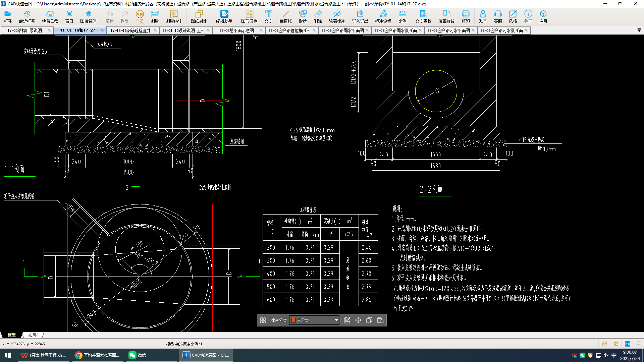Expand the document tabs overflow arrow
This screenshot has height=362, width=644.
pyautogui.click(x=639, y=30)
